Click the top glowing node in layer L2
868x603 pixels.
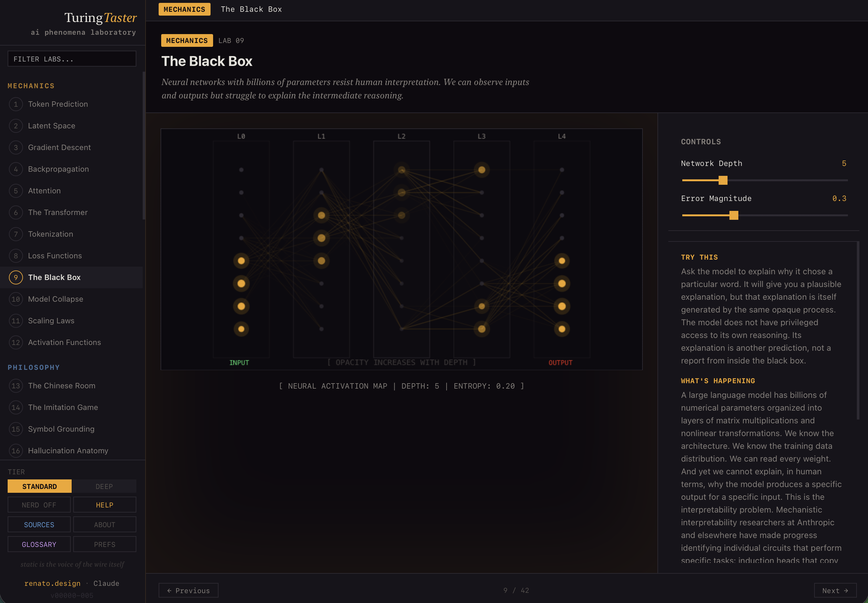(402, 170)
